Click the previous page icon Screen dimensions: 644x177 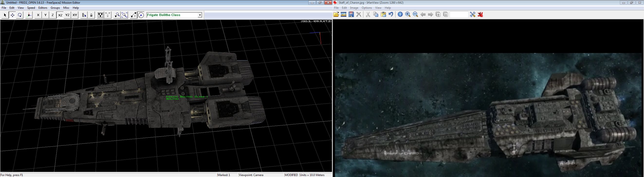438,15
